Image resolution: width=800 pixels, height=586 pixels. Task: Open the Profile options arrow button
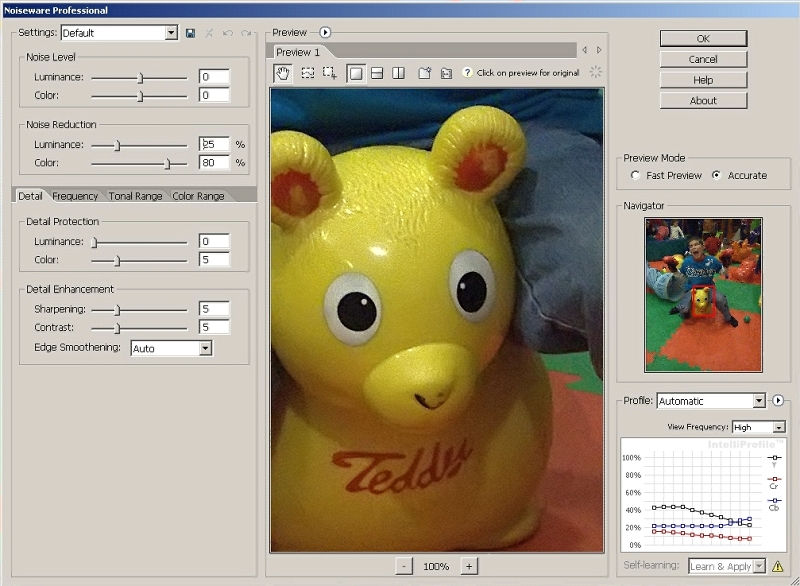click(x=778, y=400)
